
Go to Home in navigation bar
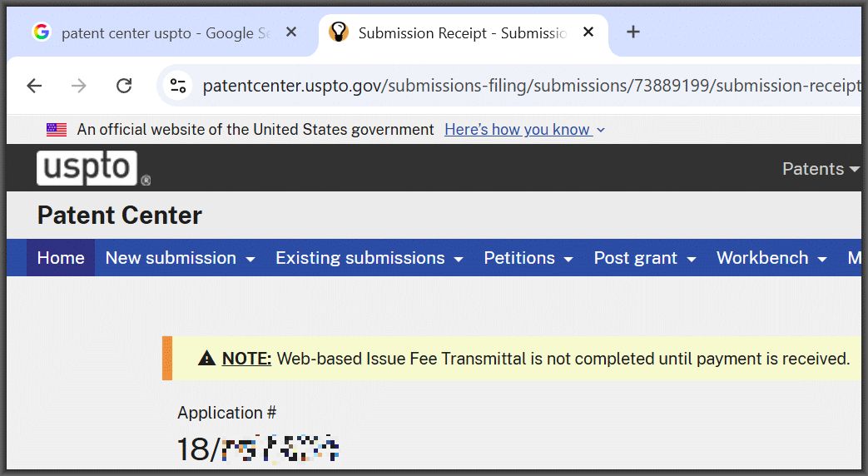coord(61,258)
